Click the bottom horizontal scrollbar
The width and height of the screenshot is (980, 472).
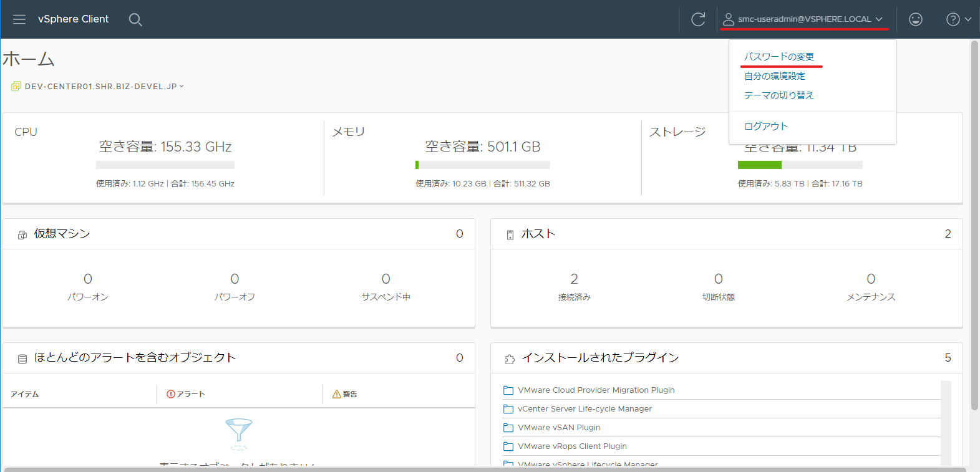click(485, 469)
